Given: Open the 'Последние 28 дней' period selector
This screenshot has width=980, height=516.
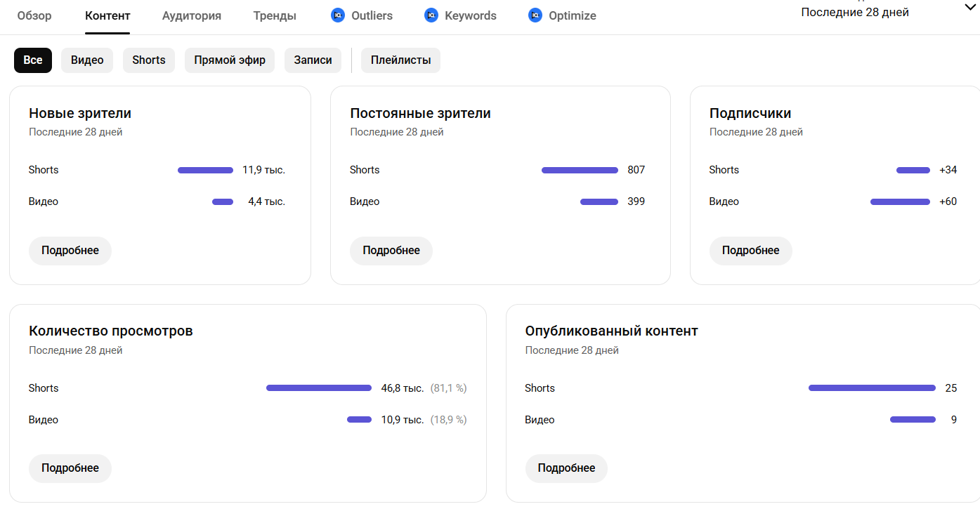Looking at the screenshot, I should point(855,13).
